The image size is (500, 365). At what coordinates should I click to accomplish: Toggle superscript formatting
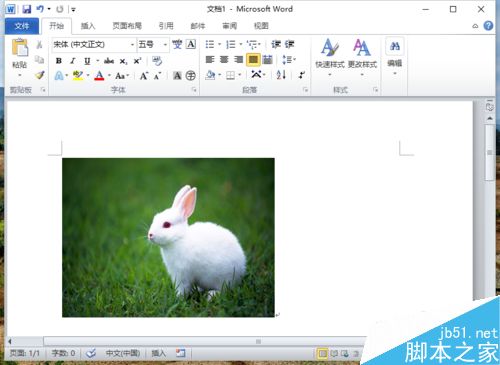click(x=137, y=61)
